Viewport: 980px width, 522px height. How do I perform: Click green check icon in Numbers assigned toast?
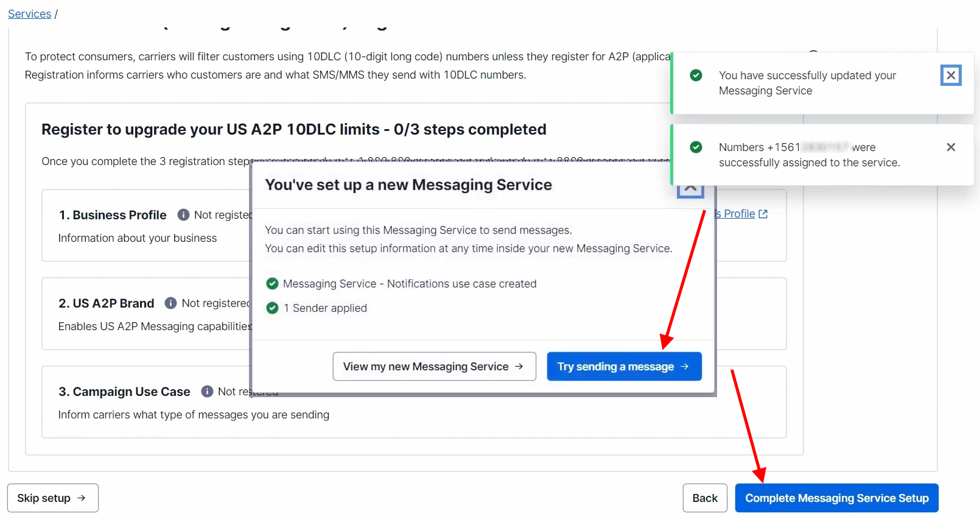[x=696, y=147]
